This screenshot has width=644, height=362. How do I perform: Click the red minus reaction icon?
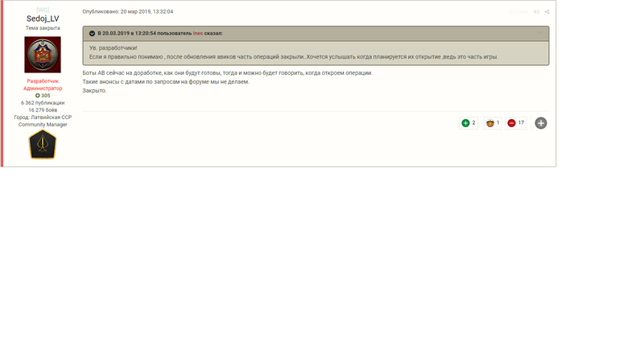pyautogui.click(x=511, y=123)
